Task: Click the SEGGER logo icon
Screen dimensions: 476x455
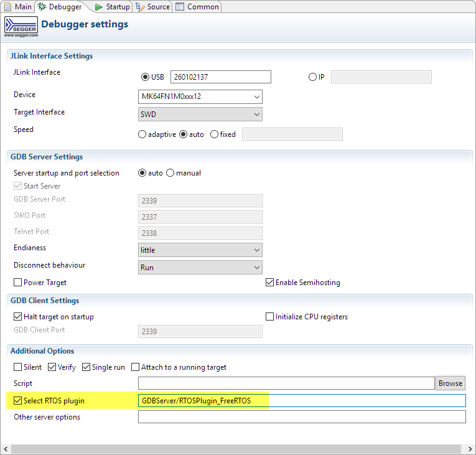Action: tap(21, 26)
